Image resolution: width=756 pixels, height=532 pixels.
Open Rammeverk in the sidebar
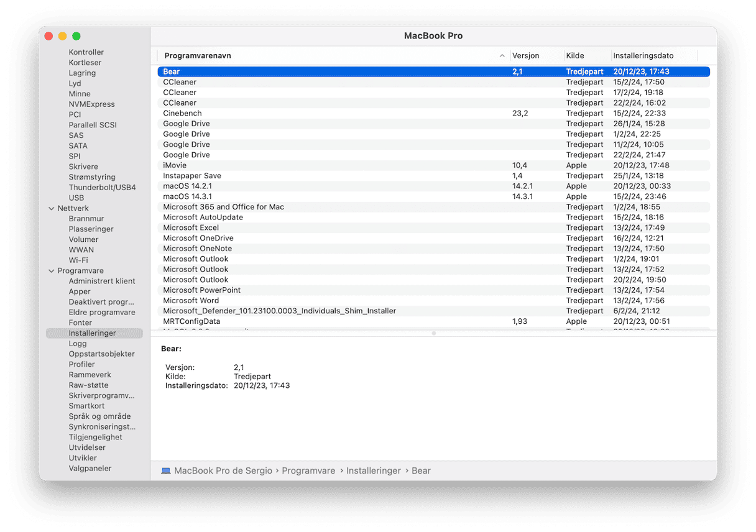[90, 375]
